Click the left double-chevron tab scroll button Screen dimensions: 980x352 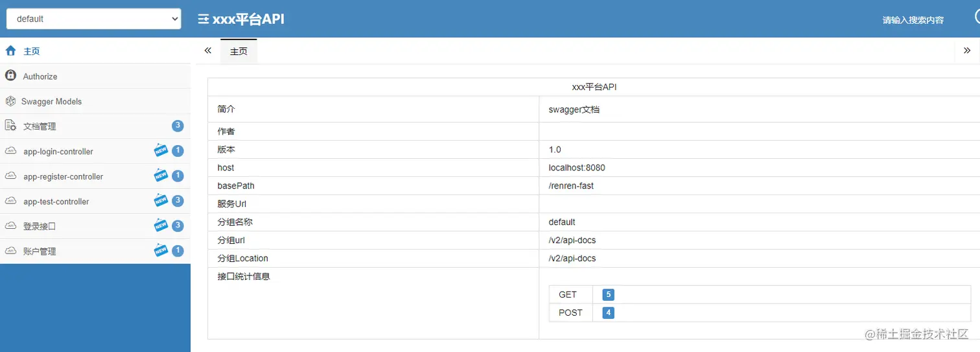[x=207, y=51]
